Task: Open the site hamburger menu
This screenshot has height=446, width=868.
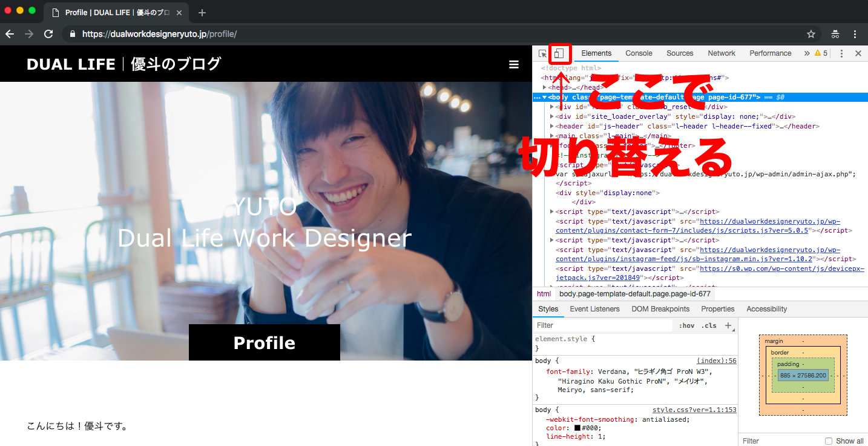Action: pos(514,64)
